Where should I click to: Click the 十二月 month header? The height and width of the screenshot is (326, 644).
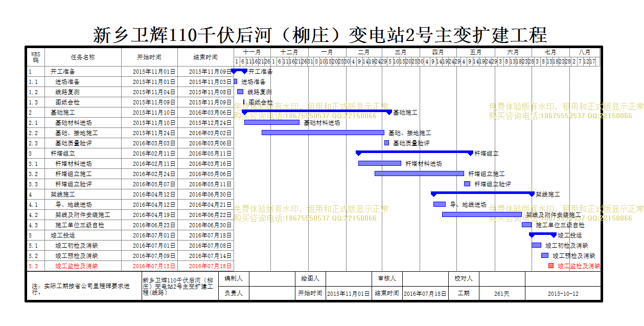[289, 52]
